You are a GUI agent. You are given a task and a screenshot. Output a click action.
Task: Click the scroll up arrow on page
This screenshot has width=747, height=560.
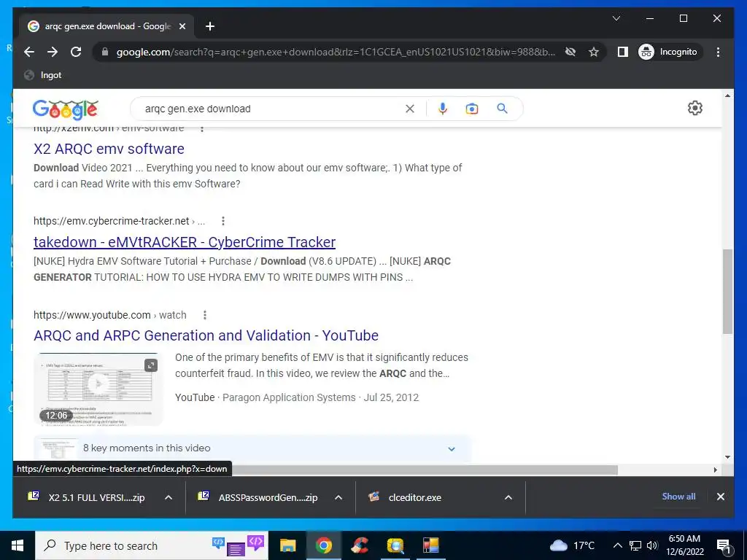(727, 96)
